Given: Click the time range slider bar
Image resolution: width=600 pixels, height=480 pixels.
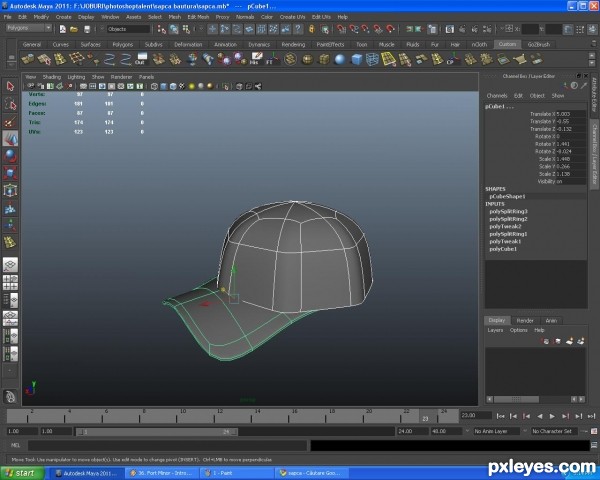Looking at the screenshot, I should [157, 432].
